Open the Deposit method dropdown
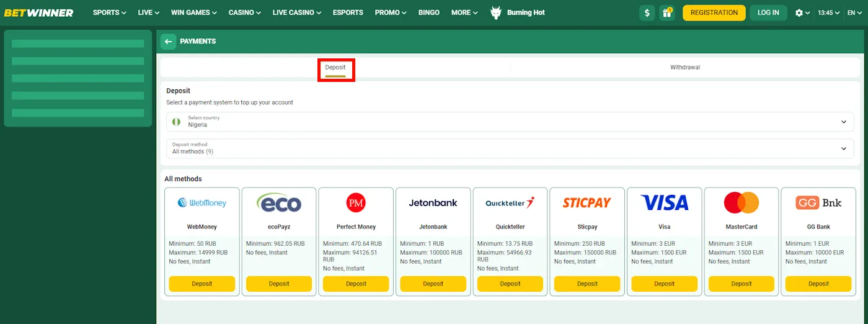The width and height of the screenshot is (868, 324). (508, 148)
